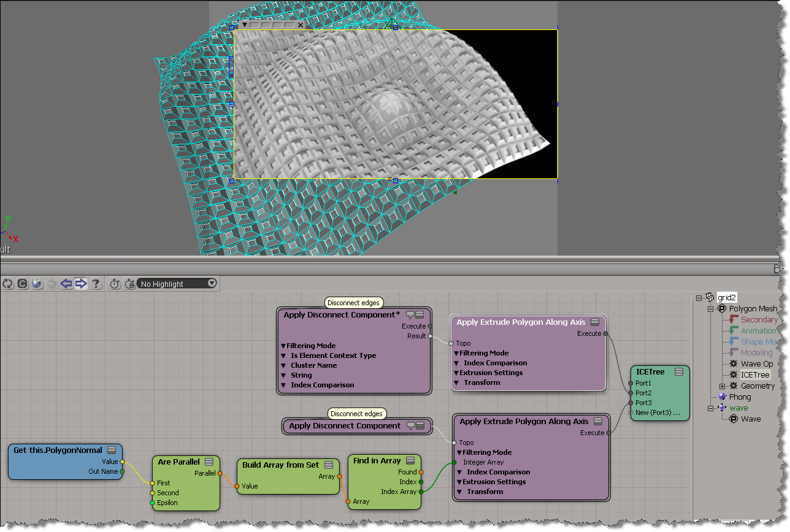Collapse the Filtering Mode section in Apply Disconnect Component*
Screen dimensions: 790x532
coord(283,346)
